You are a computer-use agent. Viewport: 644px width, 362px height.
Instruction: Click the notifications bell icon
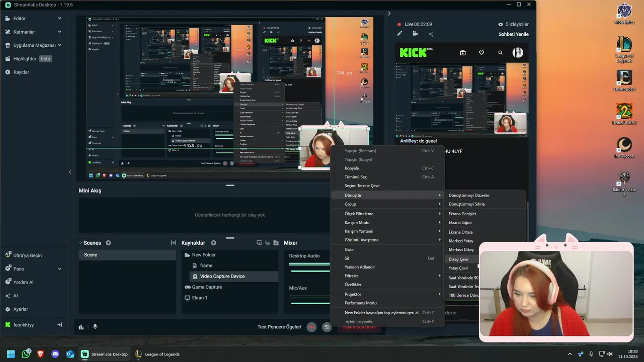(x=95, y=327)
